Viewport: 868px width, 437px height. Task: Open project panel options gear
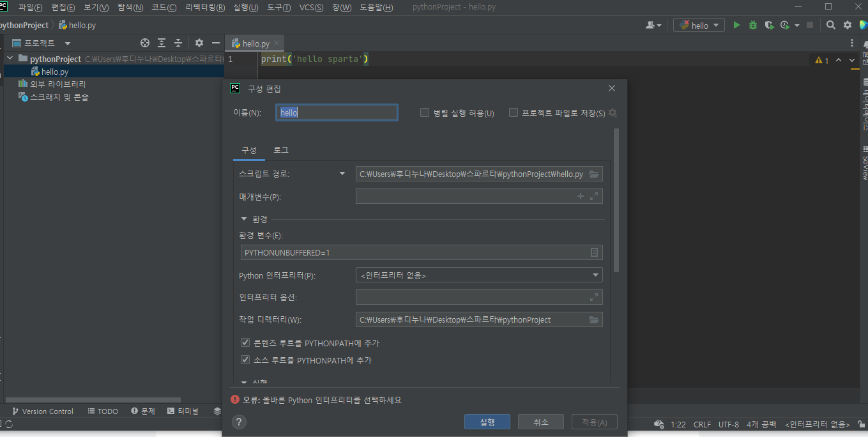(x=199, y=43)
